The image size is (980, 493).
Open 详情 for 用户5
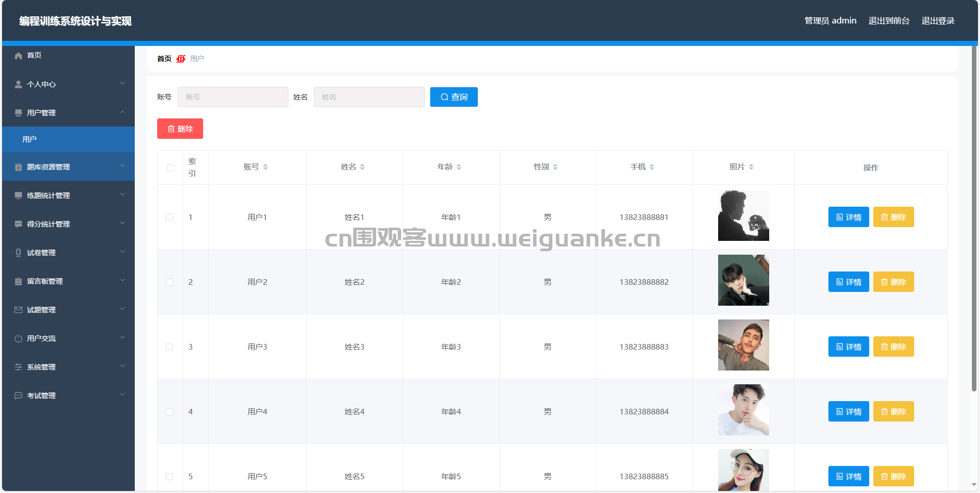click(x=848, y=477)
